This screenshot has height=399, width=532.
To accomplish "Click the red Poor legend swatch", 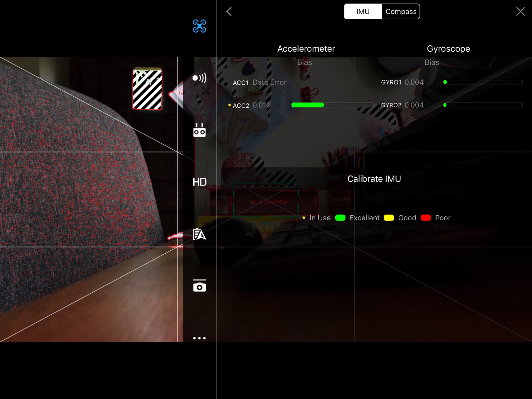I will click(x=426, y=218).
